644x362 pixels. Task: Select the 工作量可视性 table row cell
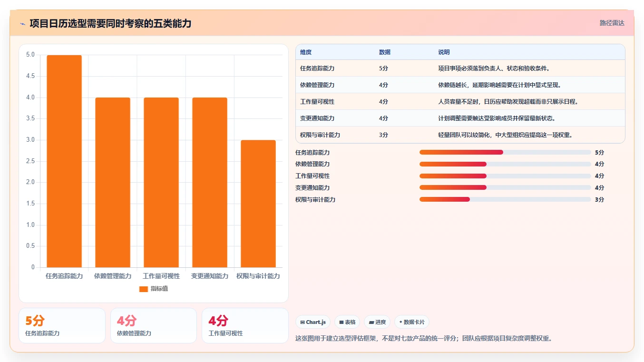point(317,102)
